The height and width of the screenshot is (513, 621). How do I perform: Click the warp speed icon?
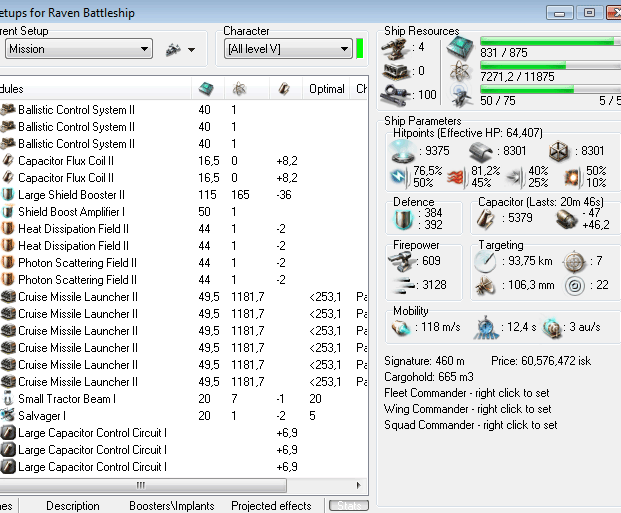[552, 328]
